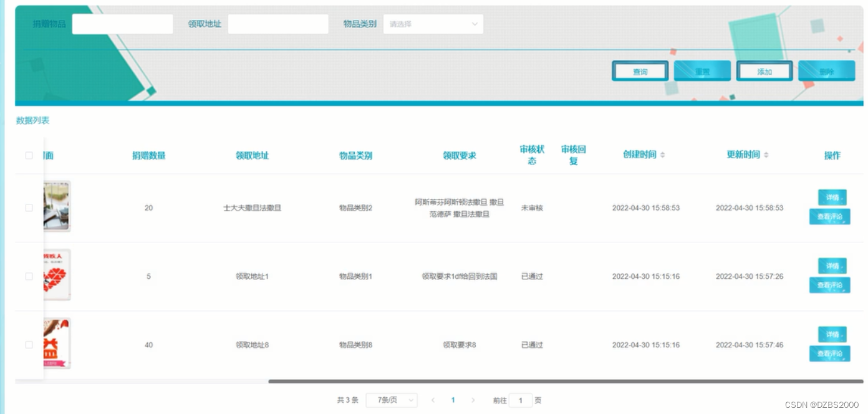Click the quantity cell showing 5
The width and height of the screenshot is (868, 414).
pyautogui.click(x=148, y=276)
